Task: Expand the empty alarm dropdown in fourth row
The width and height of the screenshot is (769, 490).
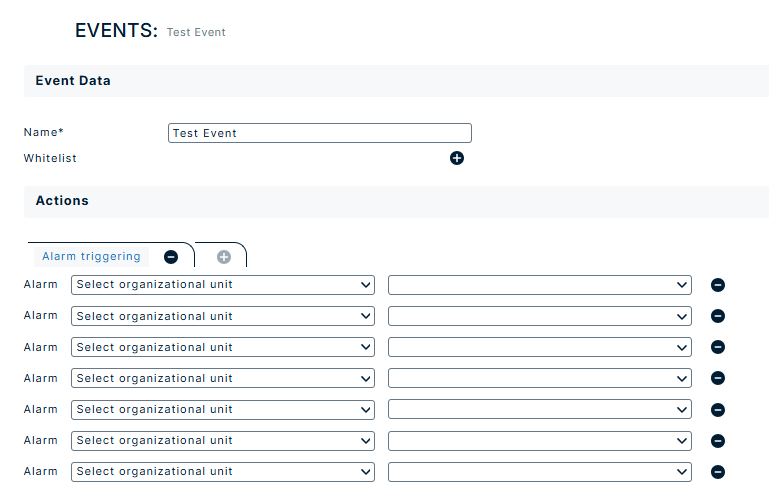Action: tap(539, 378)
